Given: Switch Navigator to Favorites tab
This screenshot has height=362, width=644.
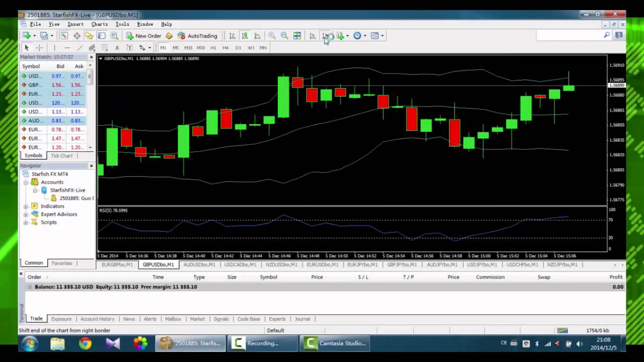Looking at the screenshot, I should tap(62, 263).
